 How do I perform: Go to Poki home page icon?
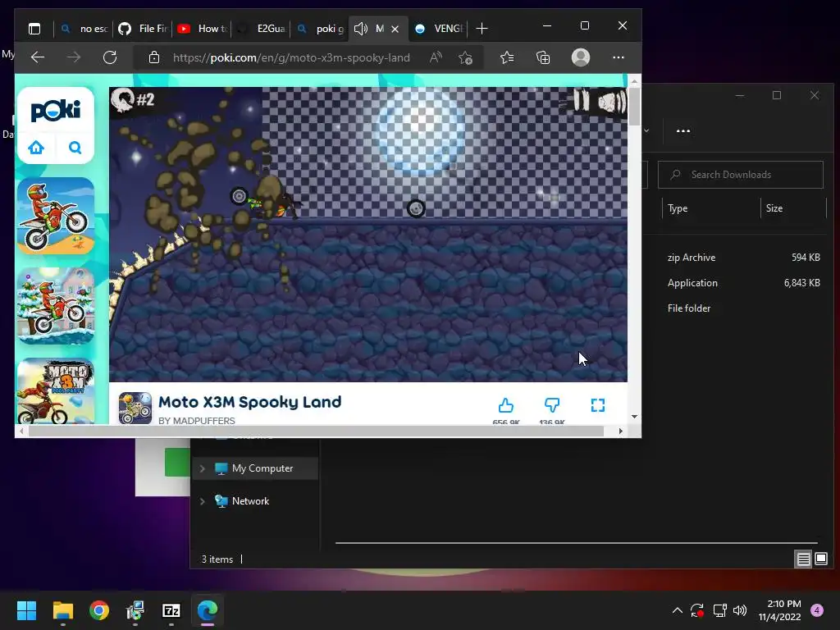coord(36,148)
